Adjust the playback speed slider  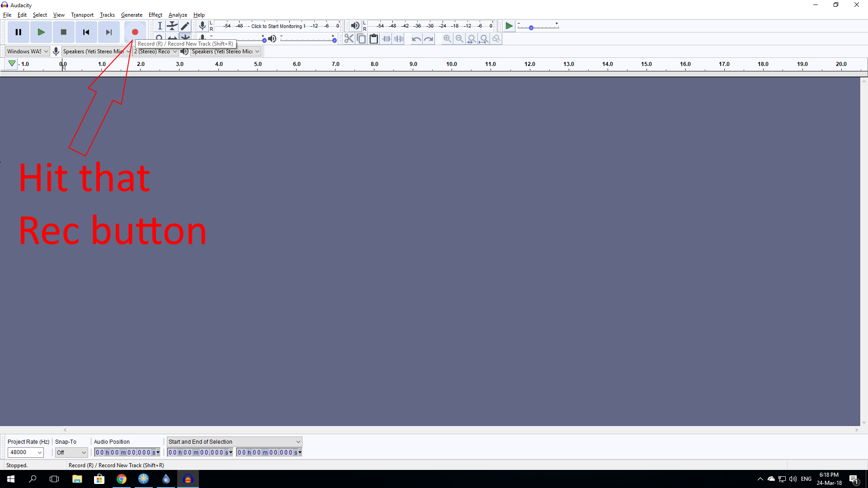click(x=538, y=27)
